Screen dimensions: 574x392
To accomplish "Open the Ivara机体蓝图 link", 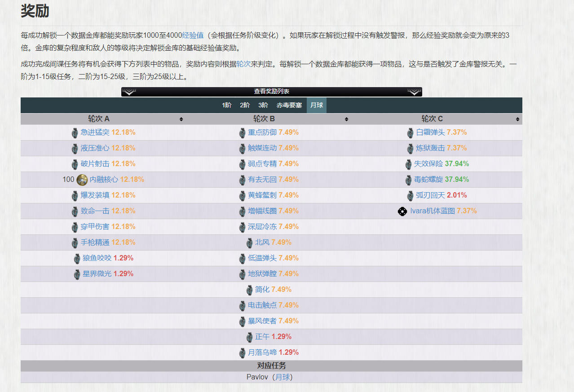I will (433, 211).
